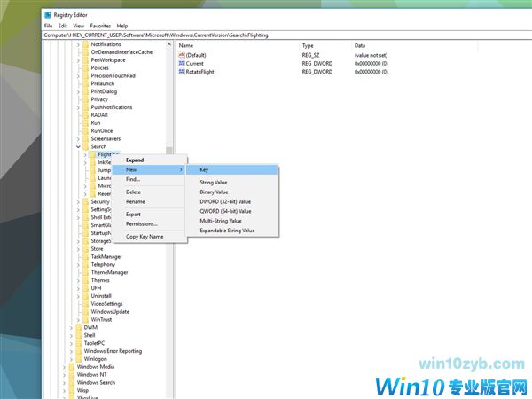The width and height of the screenshot is (532, 399).
Task: Click the Themes folder icon
Action: pyautogui.click(x=85, y=280)
